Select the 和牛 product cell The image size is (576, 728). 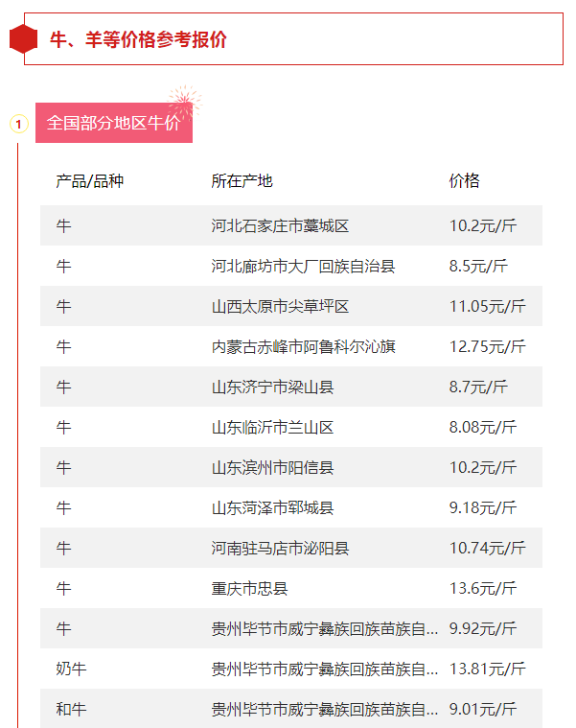coord(71,710)
